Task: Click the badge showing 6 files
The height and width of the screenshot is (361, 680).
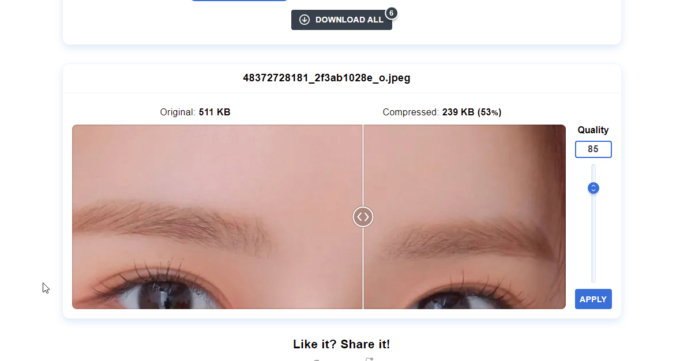Action: pos(391,13)
